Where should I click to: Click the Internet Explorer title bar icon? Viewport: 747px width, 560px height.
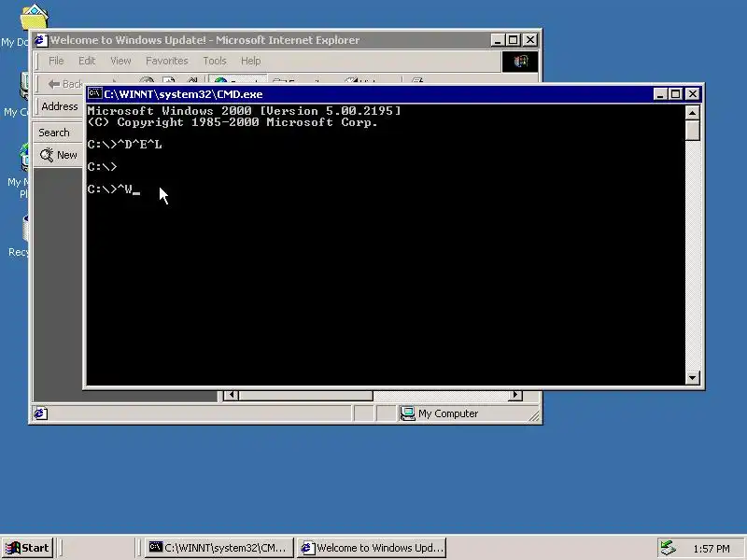click(41, 40)
